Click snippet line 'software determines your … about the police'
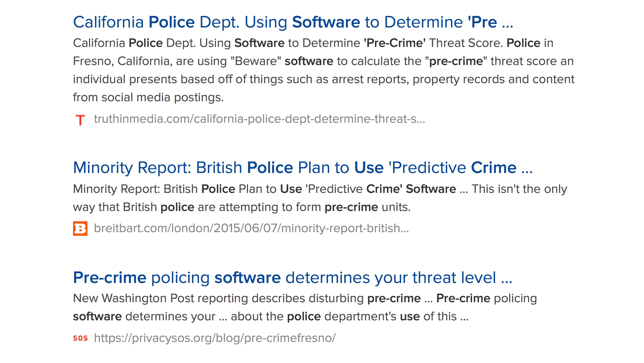This screenshot has height=363, width=644. click(x=271, y=317)
